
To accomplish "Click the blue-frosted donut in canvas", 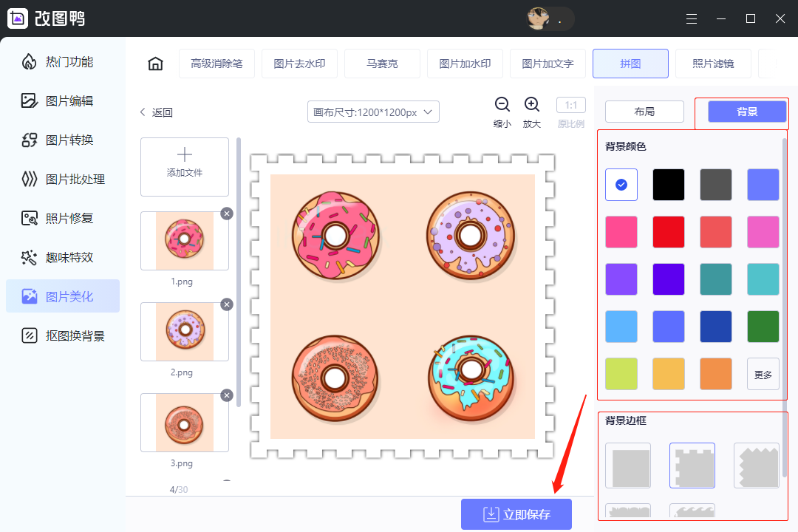I will [x=471, y=378].
